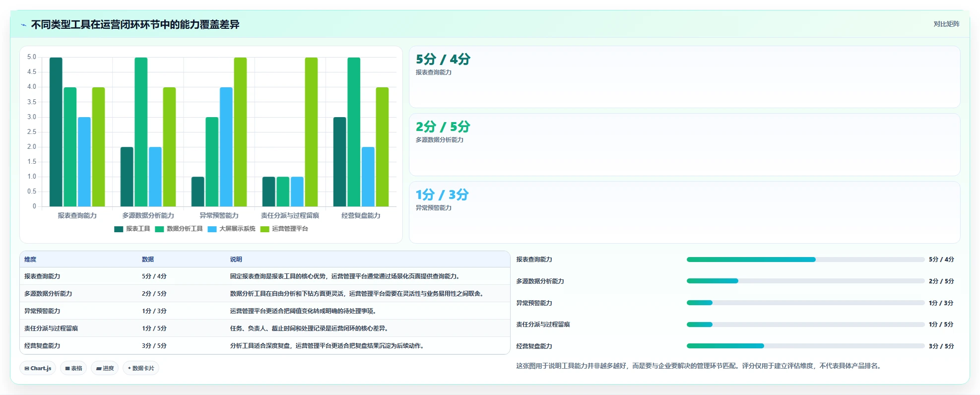Click the description starting 分析工具适合深度复盘
The image size is (980, 395).
(x=328, y=346)
